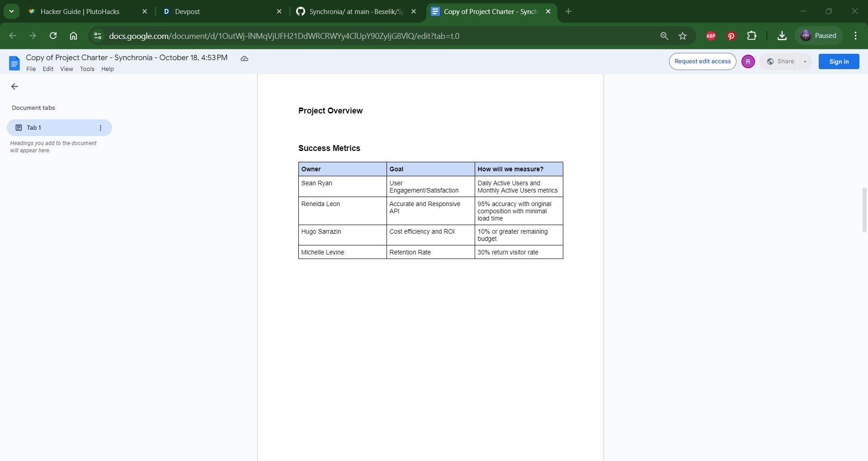Click the Goal column header cell
Screen dimensions: 868x461
point(430,169)
